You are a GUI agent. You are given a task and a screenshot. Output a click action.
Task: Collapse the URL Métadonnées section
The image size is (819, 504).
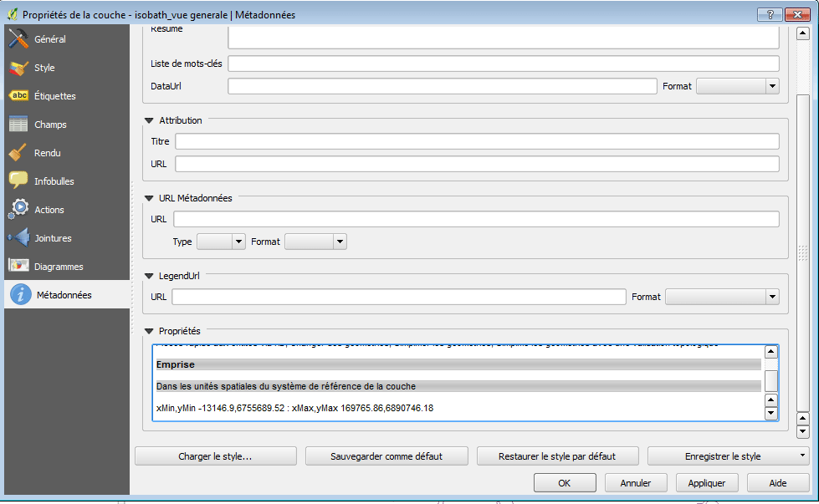click(x=150, y=199)
